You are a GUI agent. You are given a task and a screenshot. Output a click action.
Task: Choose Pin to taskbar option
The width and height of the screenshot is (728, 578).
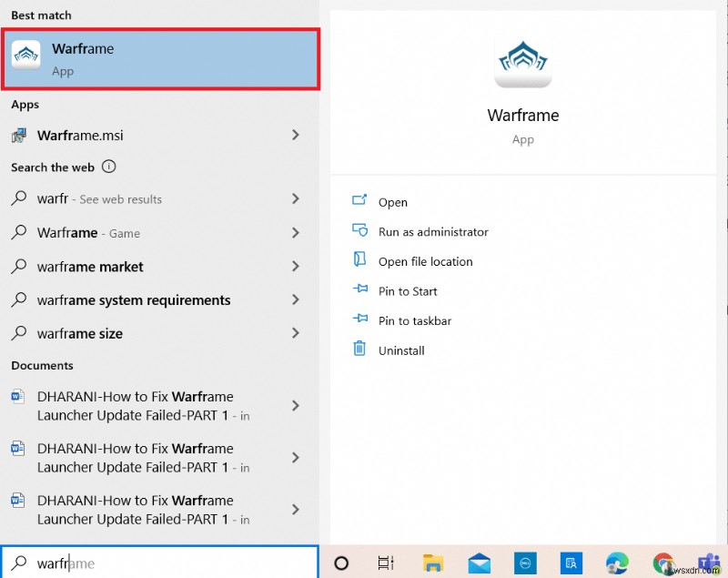coord(414,320)
